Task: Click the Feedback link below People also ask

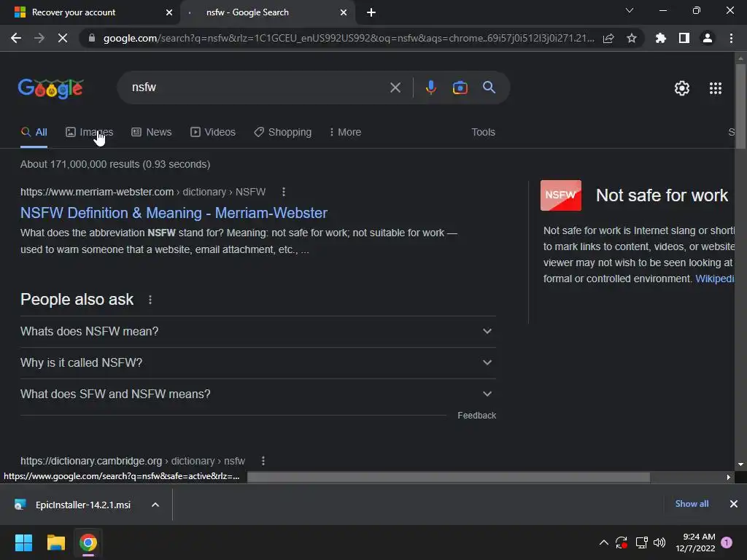Action: pos(476,415)
